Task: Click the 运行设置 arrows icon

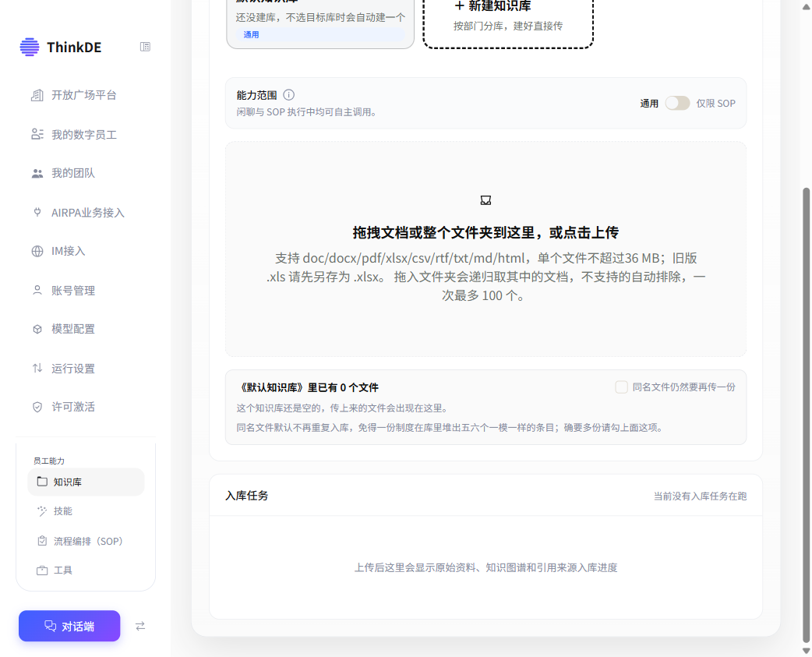Action: [37, 368]
